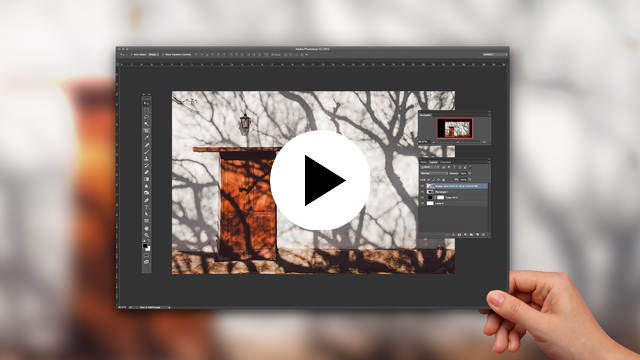Image resolution: width=640 pixels, height=360 pixels.
Task: Click the Delete Layer trash icon
Action: click(483, 235)
